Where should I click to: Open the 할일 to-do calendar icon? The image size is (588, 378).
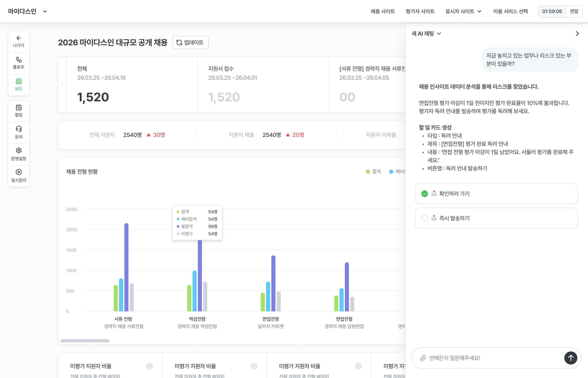pos(19,108)
